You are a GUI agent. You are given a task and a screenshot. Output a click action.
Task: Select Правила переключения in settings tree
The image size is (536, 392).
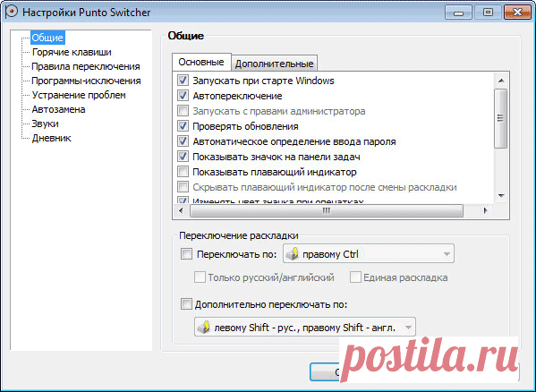pos(86,66)
